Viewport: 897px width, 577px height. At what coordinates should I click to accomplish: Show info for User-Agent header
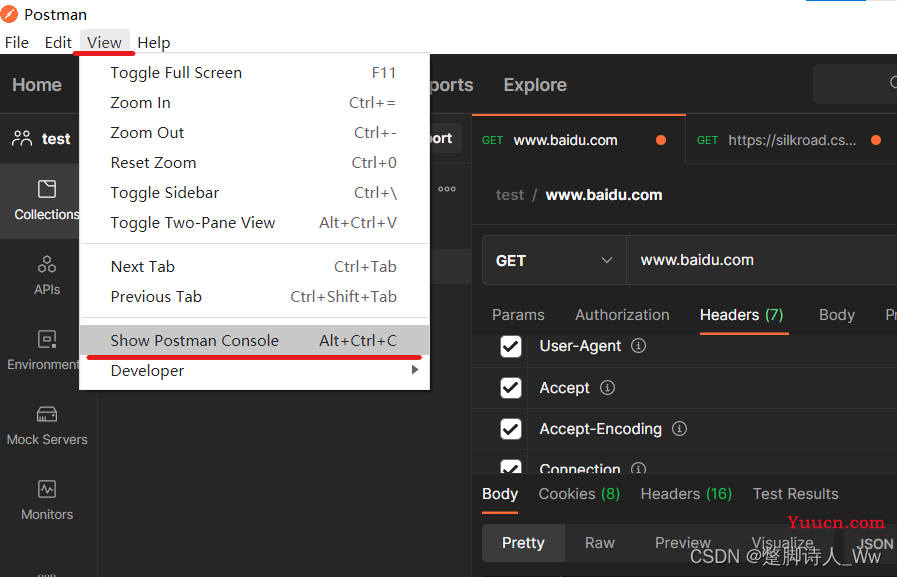pos(638,345)
